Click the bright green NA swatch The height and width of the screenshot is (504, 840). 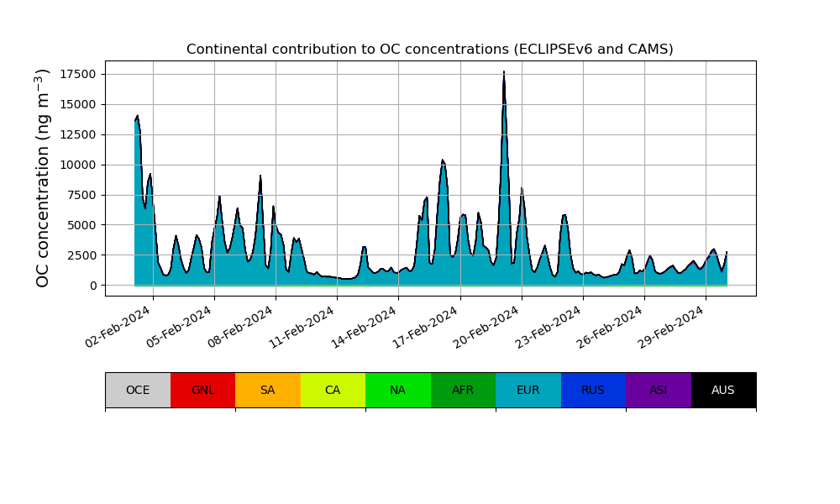pyautogui.click(x=397, y=390)
